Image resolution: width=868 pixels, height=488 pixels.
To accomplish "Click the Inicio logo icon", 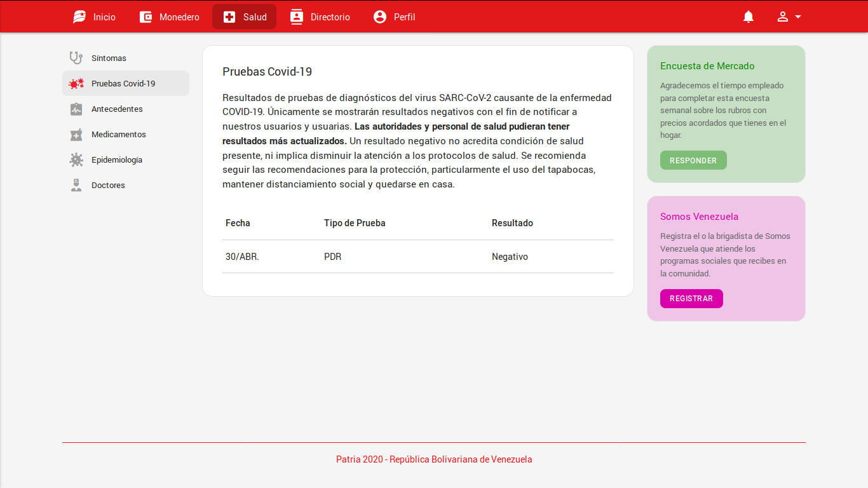I will [x=79, y=17].
